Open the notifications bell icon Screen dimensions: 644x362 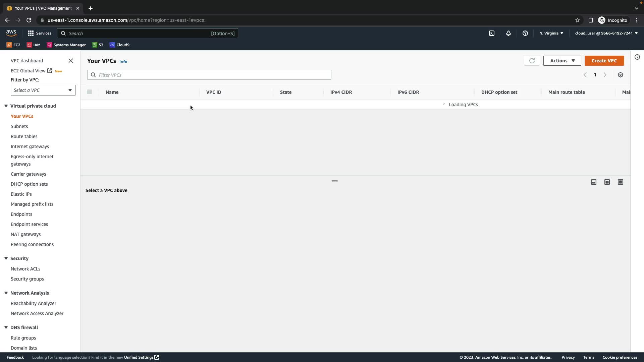click(508, 33)
